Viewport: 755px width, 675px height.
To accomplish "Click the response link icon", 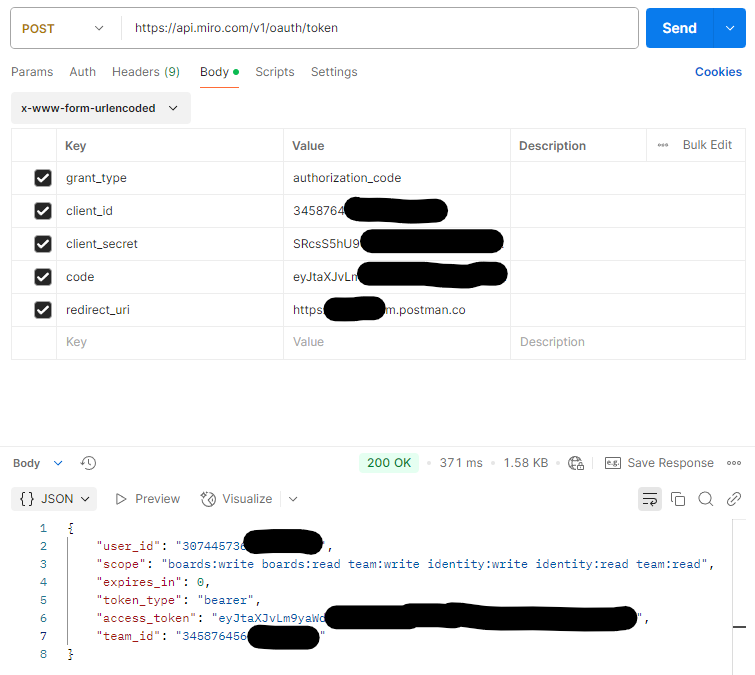I will coord(733,499).
